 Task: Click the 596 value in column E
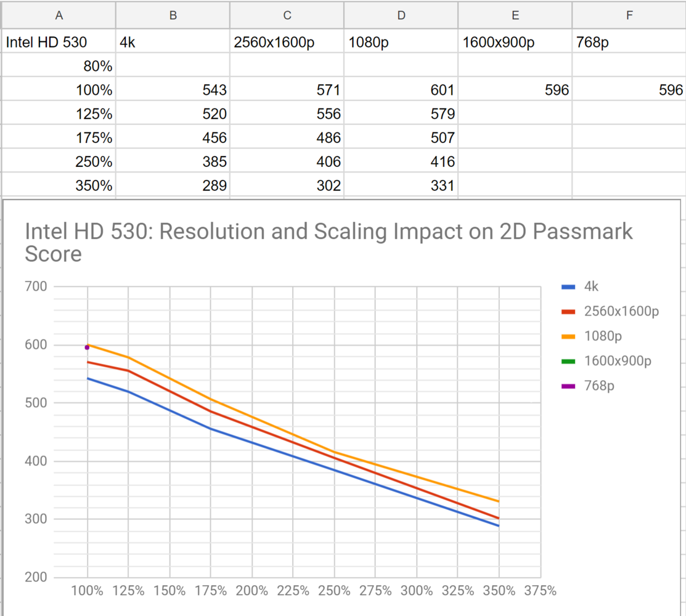click(515, 89)
